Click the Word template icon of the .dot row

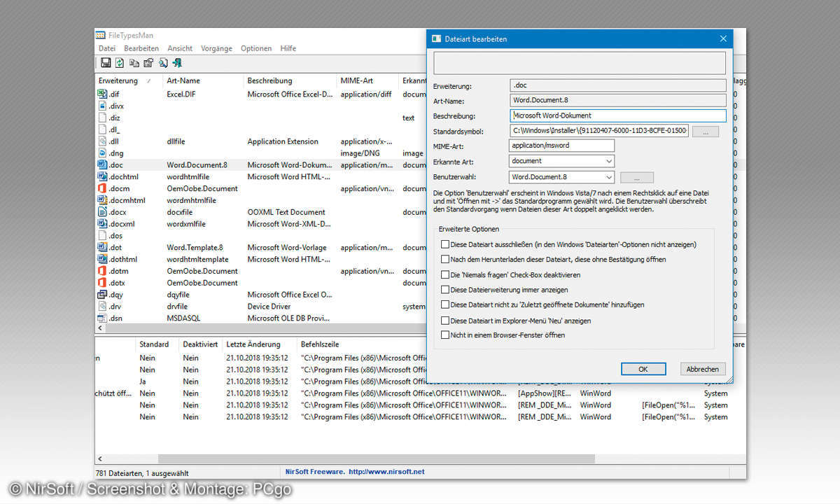click(102, 247)
